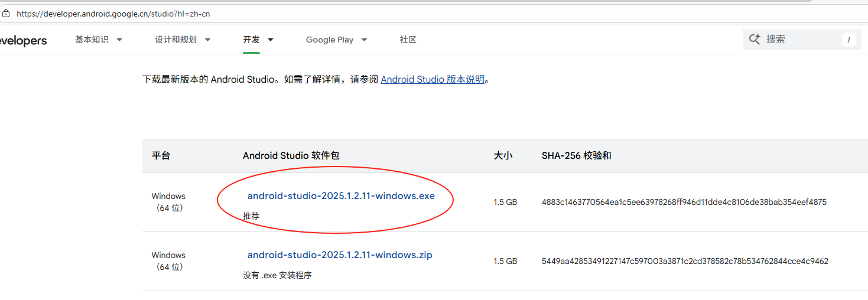Open the Google Play menu
868x300 pixels.
tap(330, 40)
